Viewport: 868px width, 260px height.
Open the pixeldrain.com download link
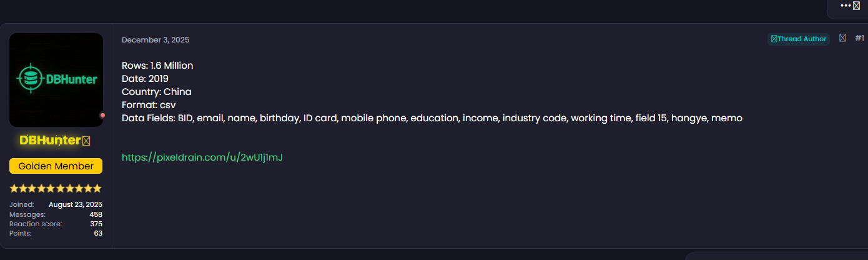click(x=202, y=157)
